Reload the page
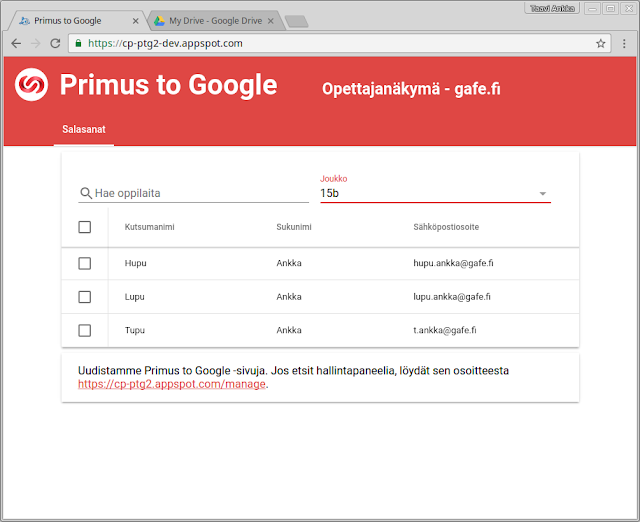This screenshot has height=522, width=640. (x=56, y=43)
